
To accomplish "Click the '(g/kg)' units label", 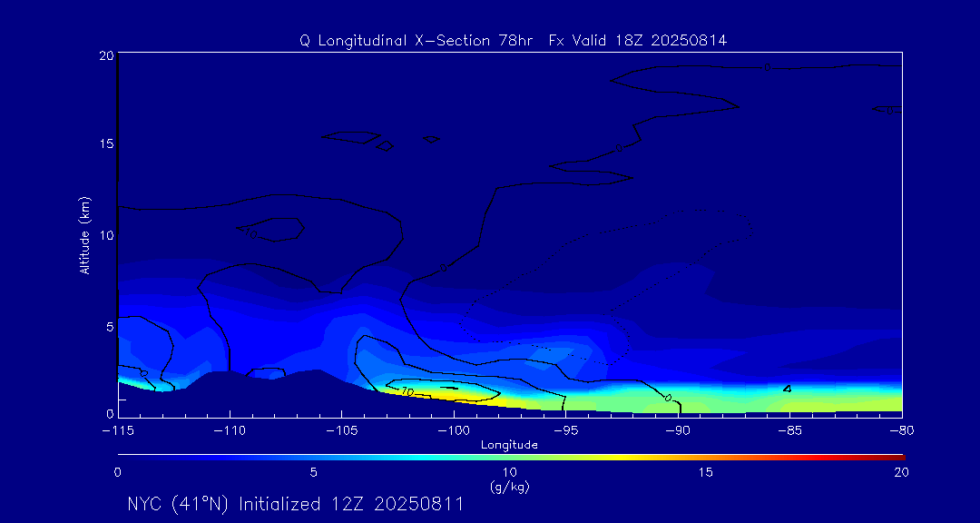I will click(509, 487).
